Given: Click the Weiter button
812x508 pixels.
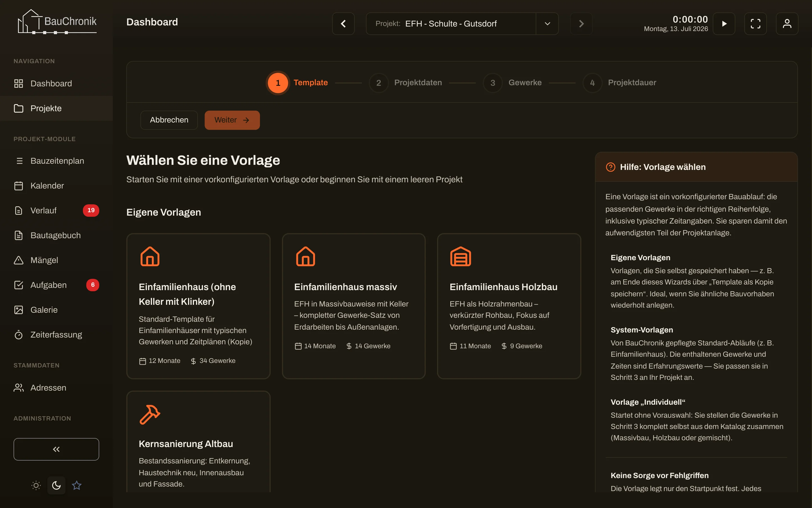Looking at the screenshot, I should pos(232,120).
